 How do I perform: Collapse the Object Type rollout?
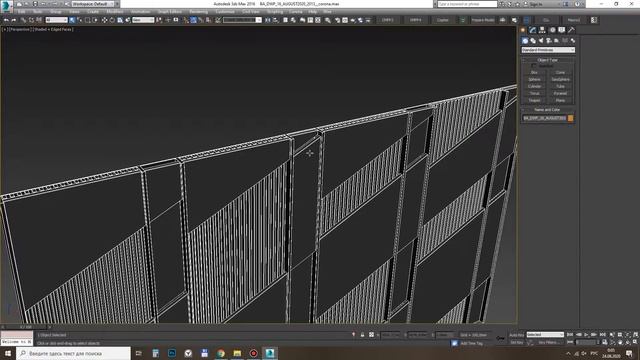(x=548, y=60)
